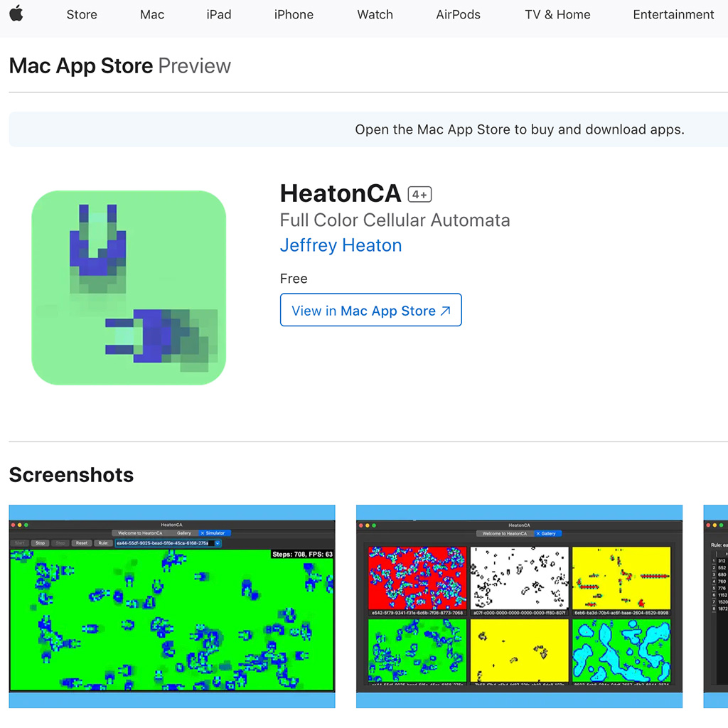Image resolution: width=728 pixels, height=728 pixels.
Task: Click the Screenshots section heading
Action: click(x=71, y=474)
